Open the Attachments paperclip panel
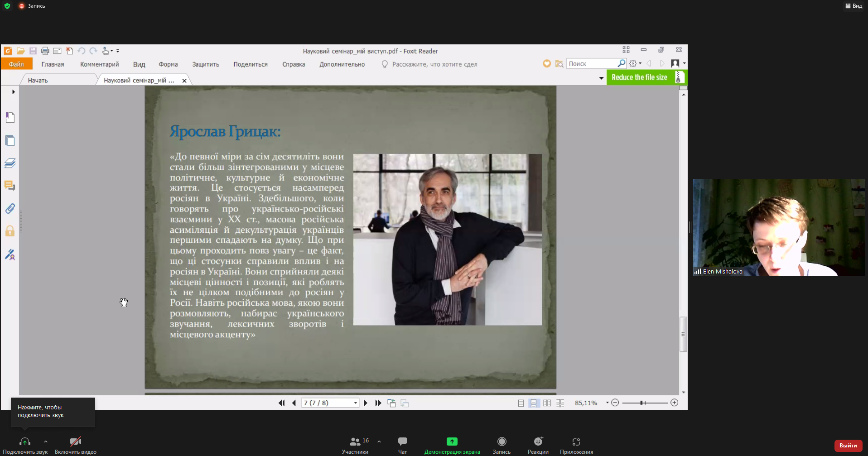This screenshot has height=456, width=868. pos(10,208)
